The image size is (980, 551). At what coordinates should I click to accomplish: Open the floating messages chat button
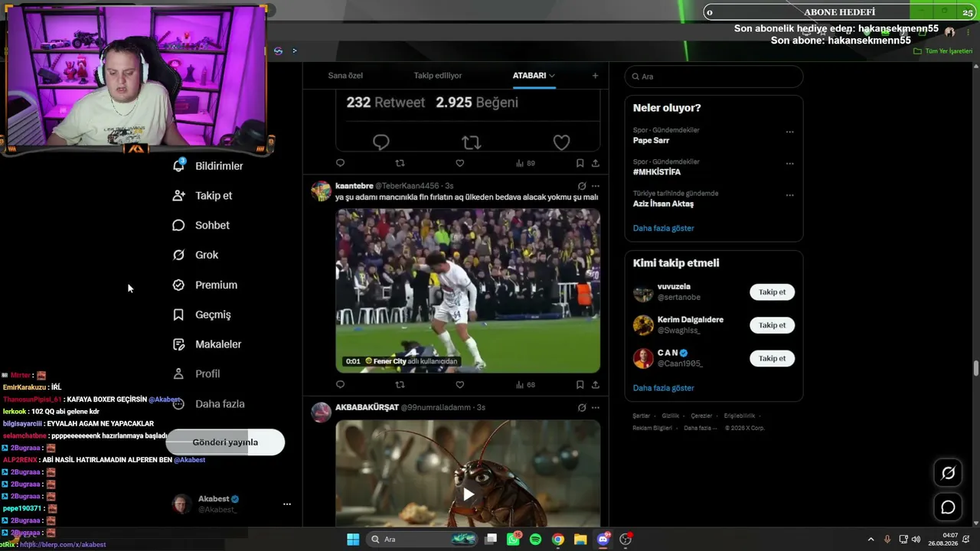point(948,507)
